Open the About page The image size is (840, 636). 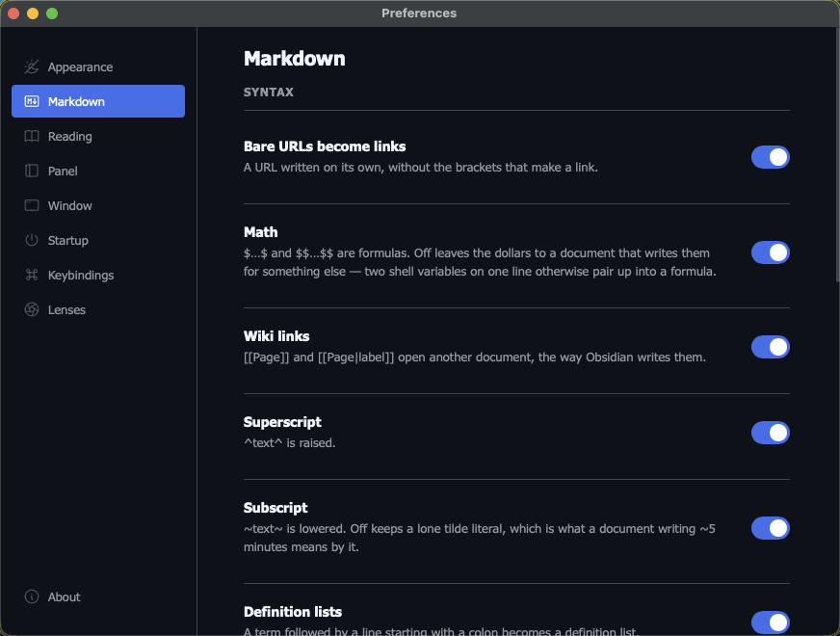(x=98, y=596)
